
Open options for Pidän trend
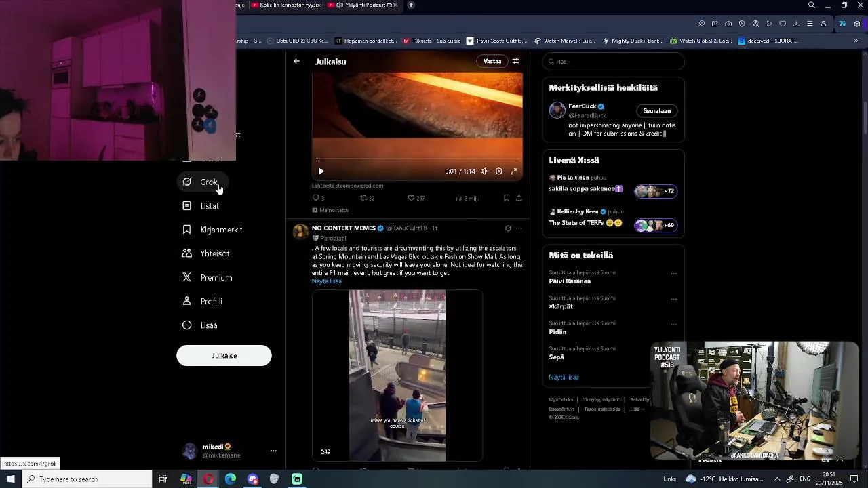(x=673, y=325)
